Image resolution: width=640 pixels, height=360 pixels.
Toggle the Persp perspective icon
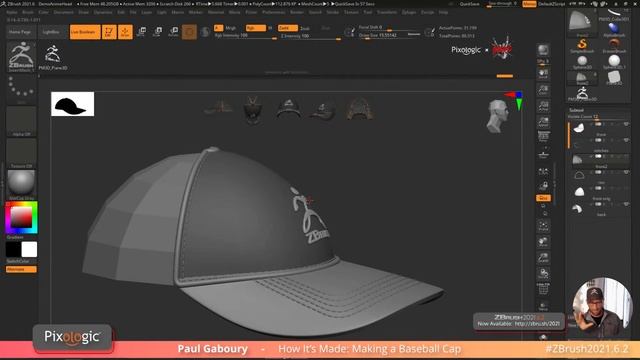pos(543,137)
